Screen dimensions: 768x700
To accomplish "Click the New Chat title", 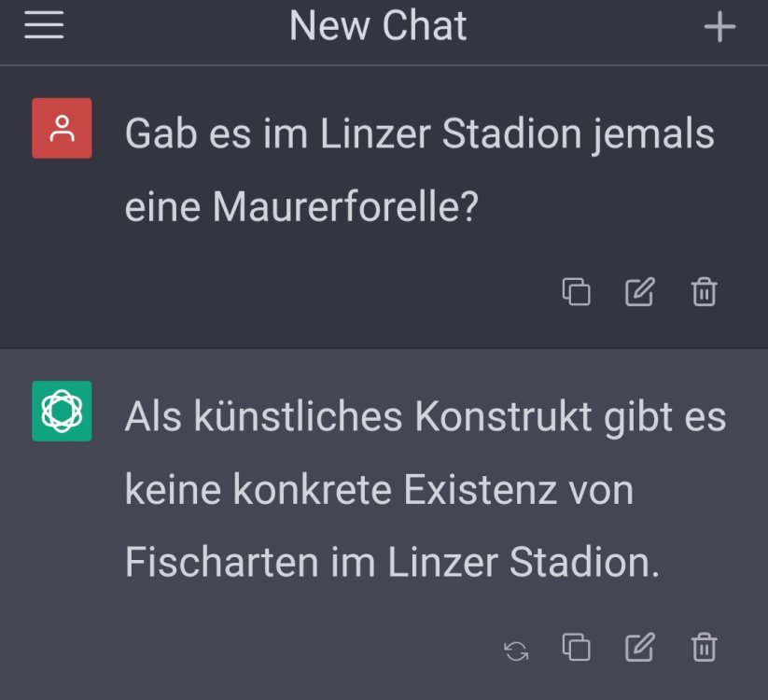I will 378,26.
